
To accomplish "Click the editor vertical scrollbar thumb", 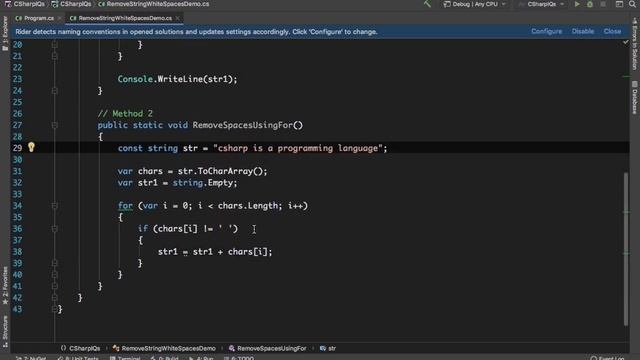I will tap(626, 249).
